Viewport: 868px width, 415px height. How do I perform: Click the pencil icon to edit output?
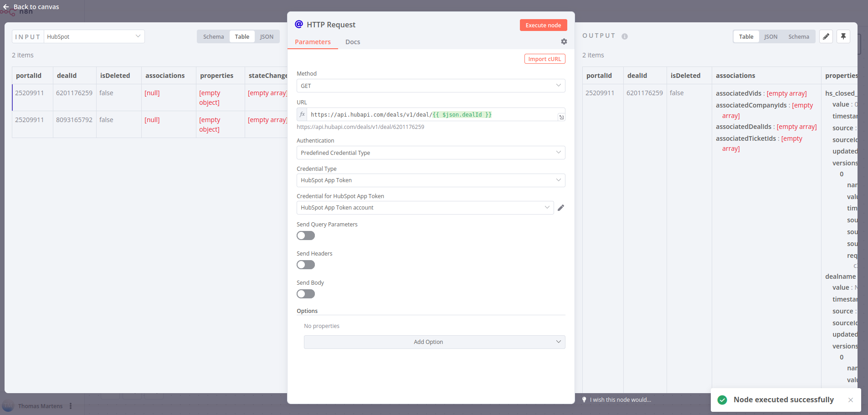(x=826, y=36)
